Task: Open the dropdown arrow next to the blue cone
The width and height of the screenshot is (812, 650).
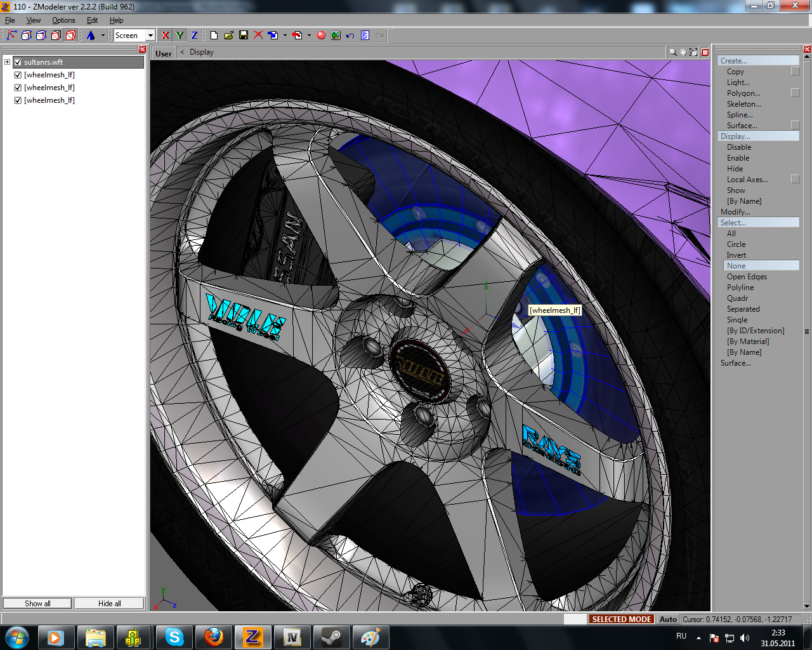Action: [x=103, y=36]
